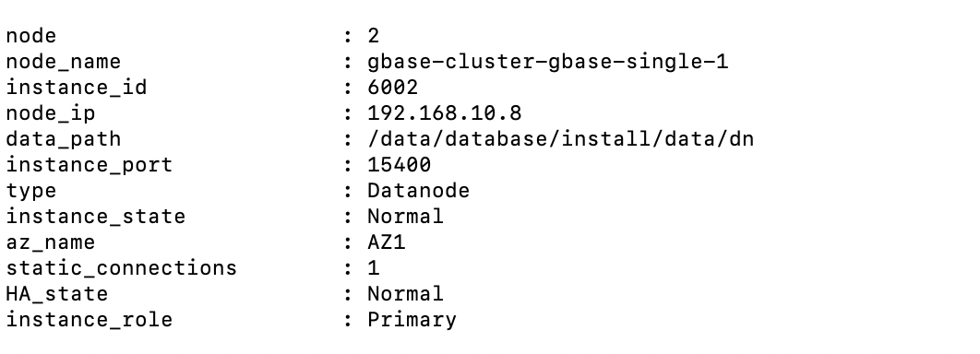The height and width of the screenshot is (354, 980).
Task: Click the az_name value AZ1
Action: pos(387,242)
